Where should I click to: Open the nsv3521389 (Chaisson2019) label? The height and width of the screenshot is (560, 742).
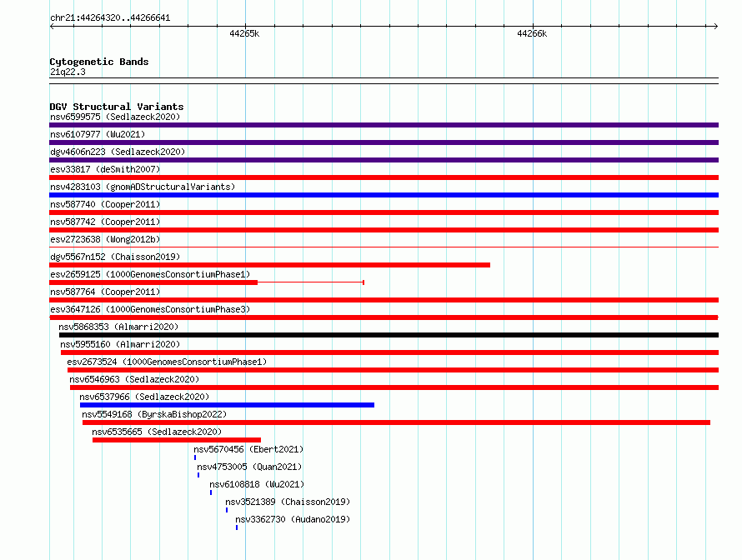click(x=288, y=502)
